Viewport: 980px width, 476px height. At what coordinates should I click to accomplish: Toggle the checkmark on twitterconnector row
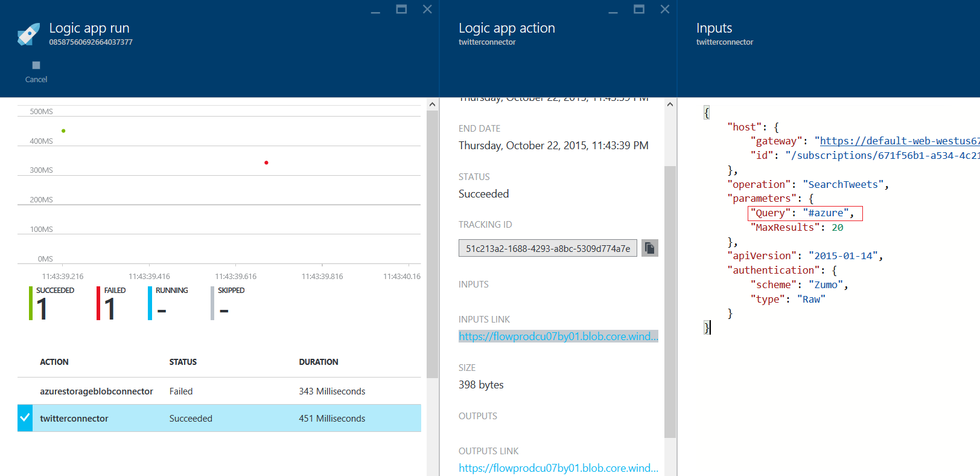pos(25,418)
